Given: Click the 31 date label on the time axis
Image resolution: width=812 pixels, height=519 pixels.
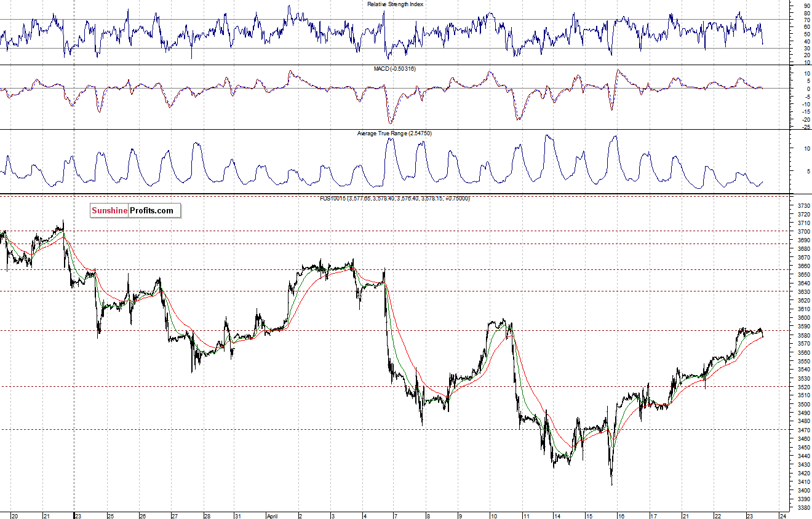Looking at the screenshot, I should (239, 516).
